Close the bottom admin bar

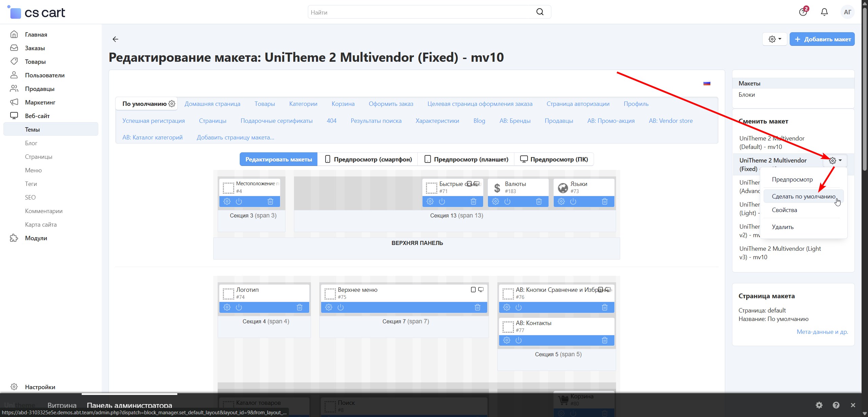pos(853,405)
